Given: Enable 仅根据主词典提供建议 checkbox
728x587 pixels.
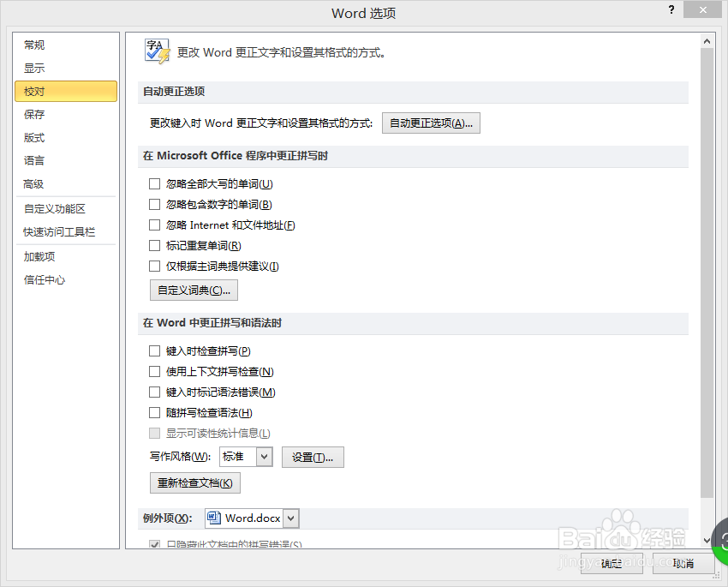Looking at the screenshot, I should pyautogui.click(x=155, y=267).
